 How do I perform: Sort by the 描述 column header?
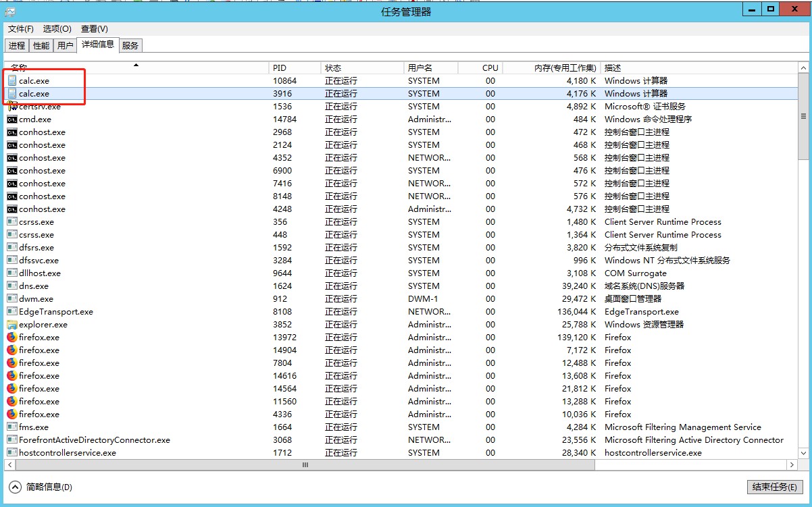coord(699,68)
